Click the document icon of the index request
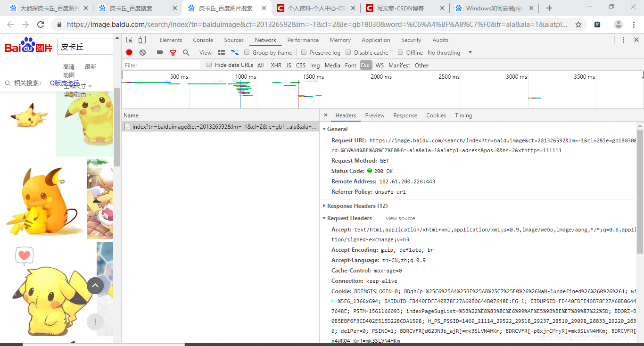The height and width of the screenshot is (346, 644). tap(127, 126)
